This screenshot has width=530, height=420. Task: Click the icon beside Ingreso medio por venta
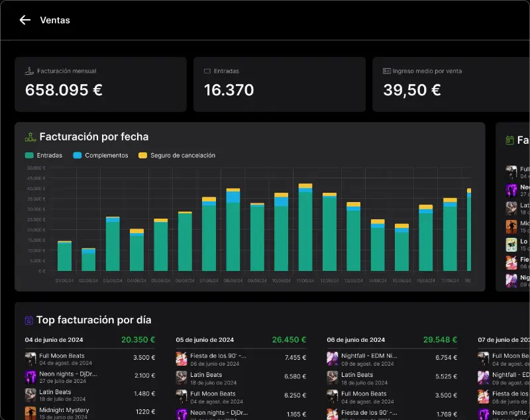pos(386,71)
